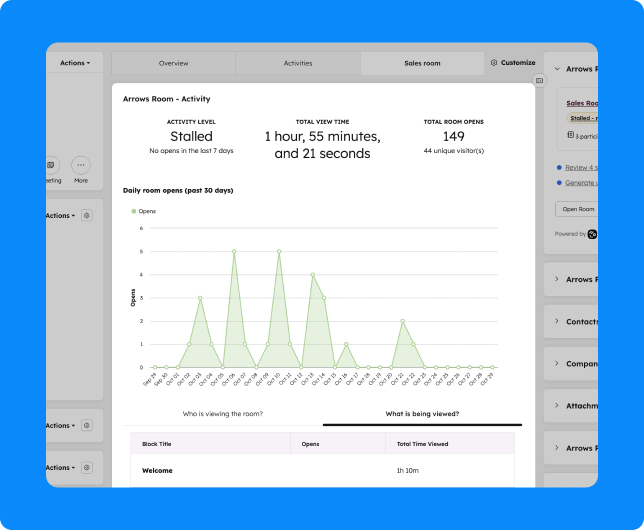Toggle the Opens series legend
The width and height of the screenshot is (644, 530).
(x=143, y=211)
